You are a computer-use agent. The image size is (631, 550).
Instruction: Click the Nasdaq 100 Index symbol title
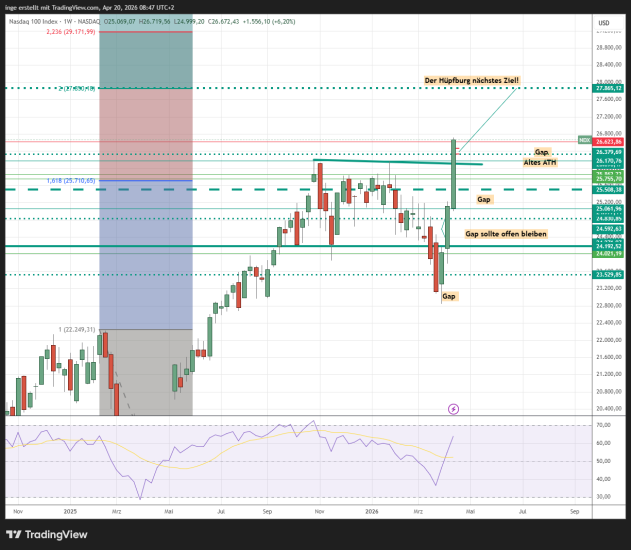coord(33,19)
